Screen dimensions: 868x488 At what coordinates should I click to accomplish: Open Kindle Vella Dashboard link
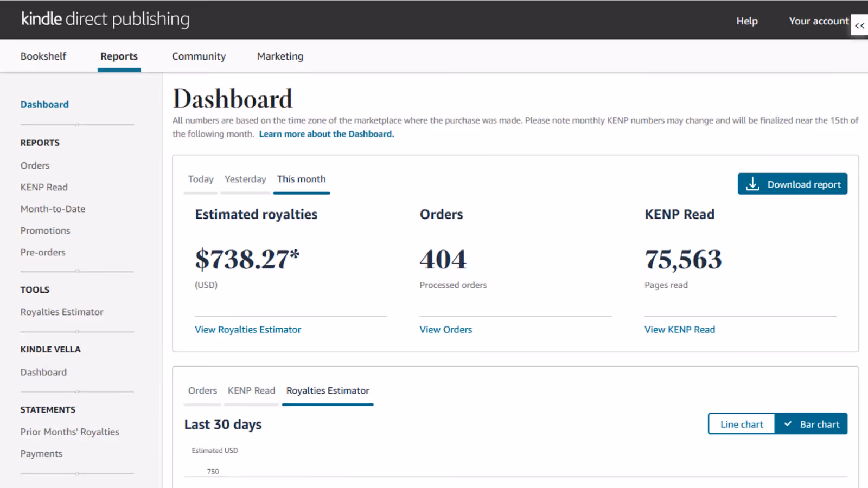coord(43,373)
